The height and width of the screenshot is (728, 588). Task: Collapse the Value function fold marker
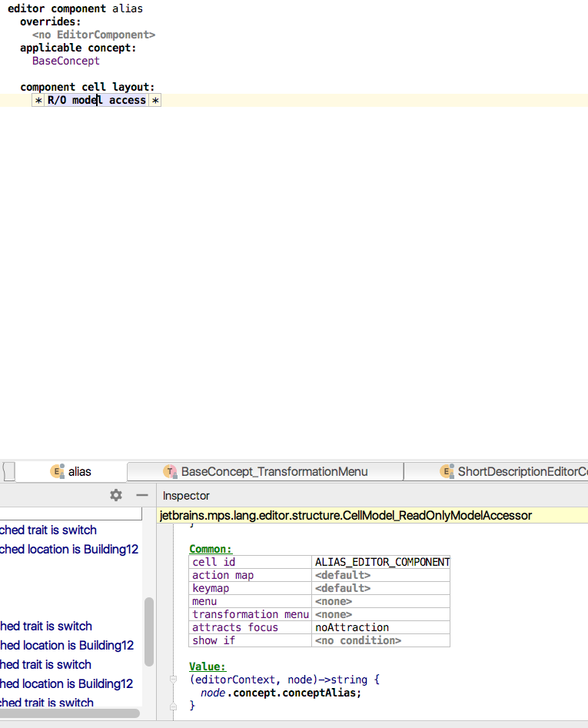coord(174,680)
